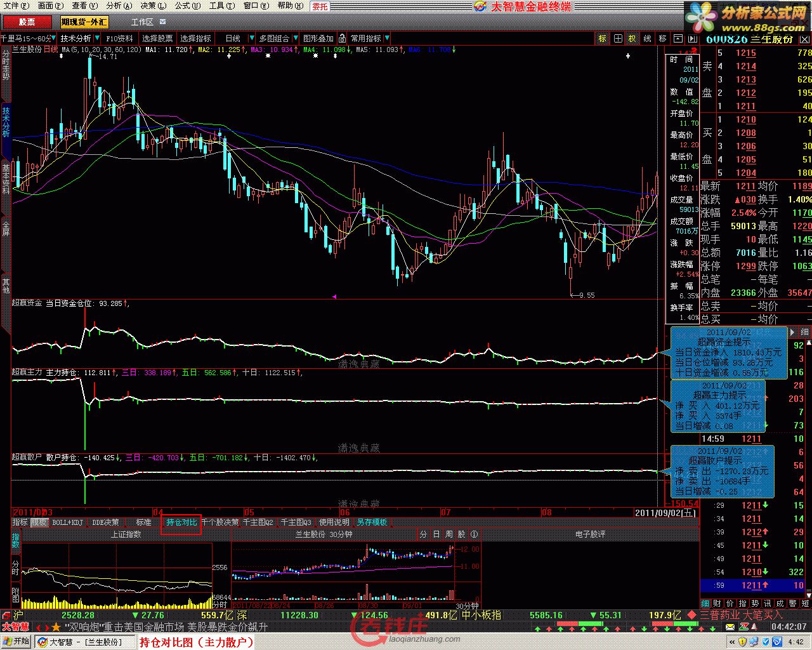
Task: Open 选择指标 selector
Action: click(x=196, y=39)
